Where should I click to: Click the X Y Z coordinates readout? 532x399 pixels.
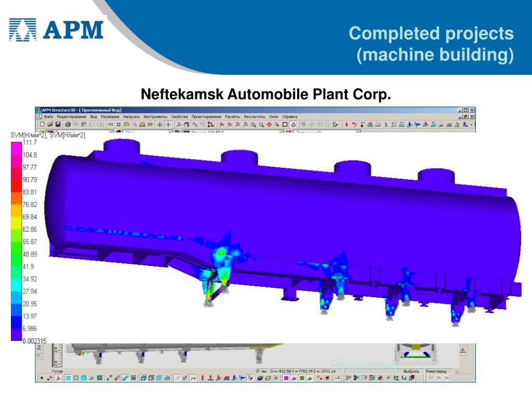pos(303,371)
